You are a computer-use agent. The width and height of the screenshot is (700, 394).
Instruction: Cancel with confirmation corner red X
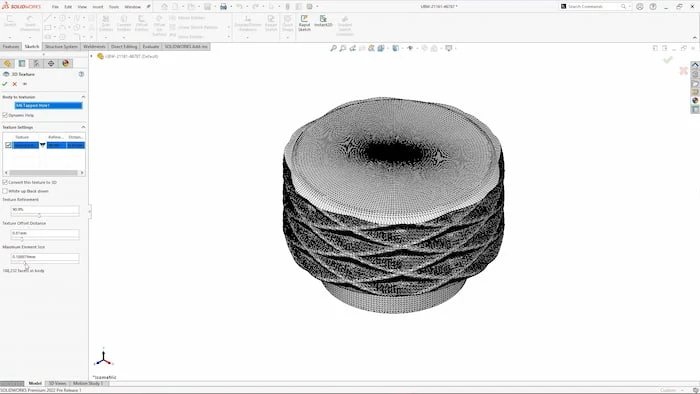(683, 71)
